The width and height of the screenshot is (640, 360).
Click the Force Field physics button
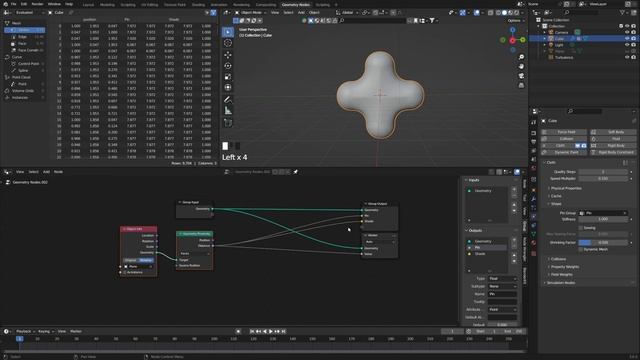pos(564,132)
